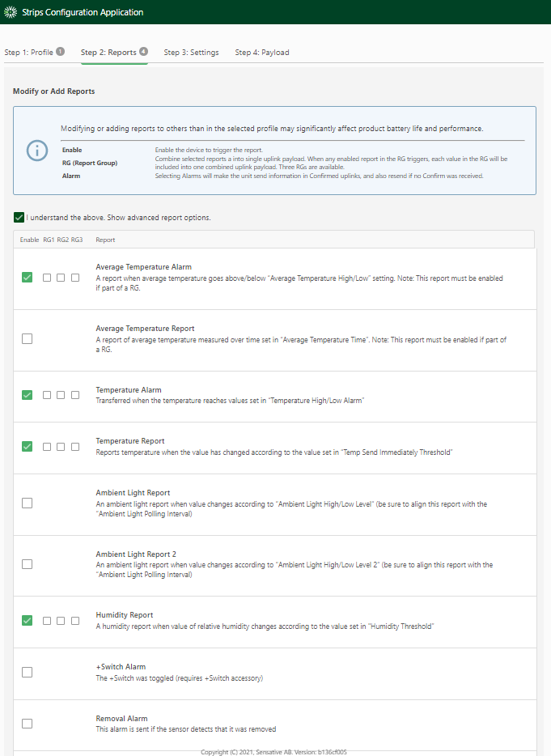551x756 pixels.
Task: Click the Strips snowflake logo icon
Action: [x=11, y=12]
